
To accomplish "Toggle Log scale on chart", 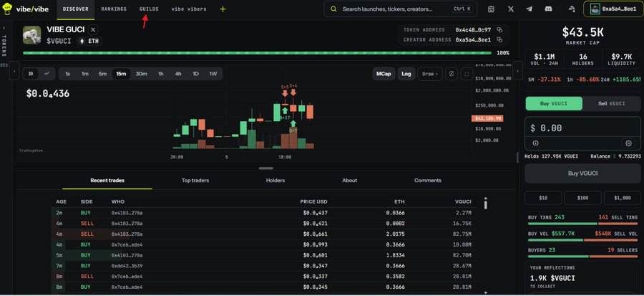I will point(406,74).
